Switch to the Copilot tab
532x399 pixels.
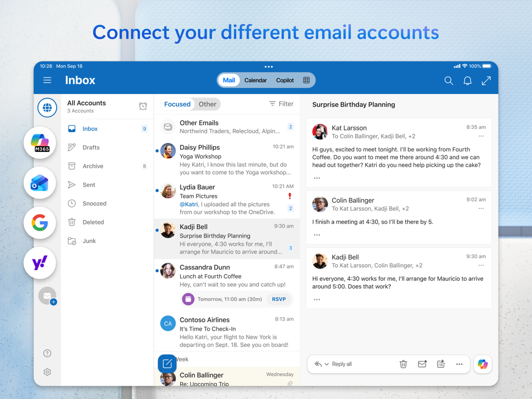coord(284,80)
